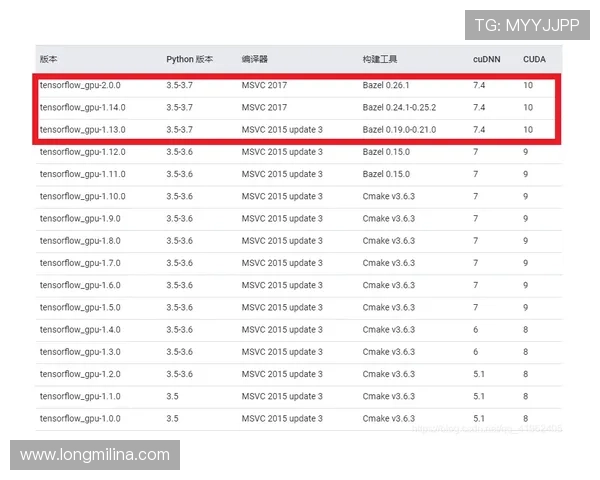This screenshot has width=600, height=480.
Task: Select the tensorflow_gpu-1.4.0 version cell
Action: [80, 329]
